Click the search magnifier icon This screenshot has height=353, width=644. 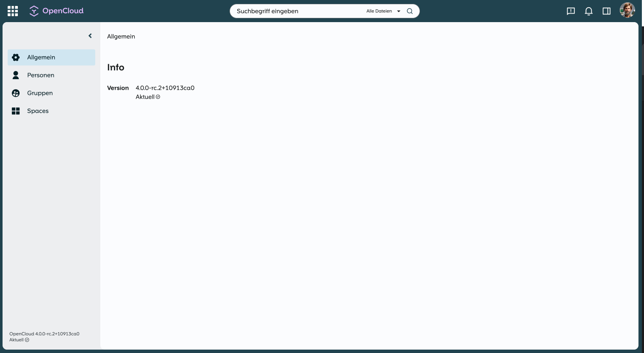410,11
